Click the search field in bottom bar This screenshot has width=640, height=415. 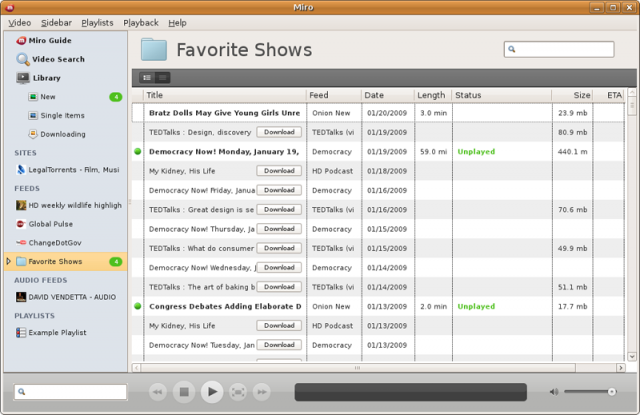pos(71,392)
